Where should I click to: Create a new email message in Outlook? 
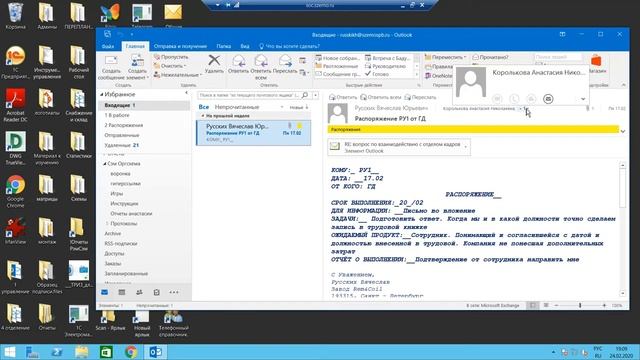(111, 68)
